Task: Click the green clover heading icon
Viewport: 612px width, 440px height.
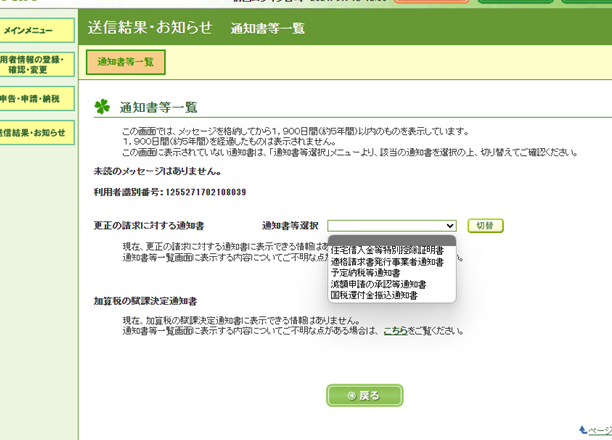Action: (x=102, y=106)
